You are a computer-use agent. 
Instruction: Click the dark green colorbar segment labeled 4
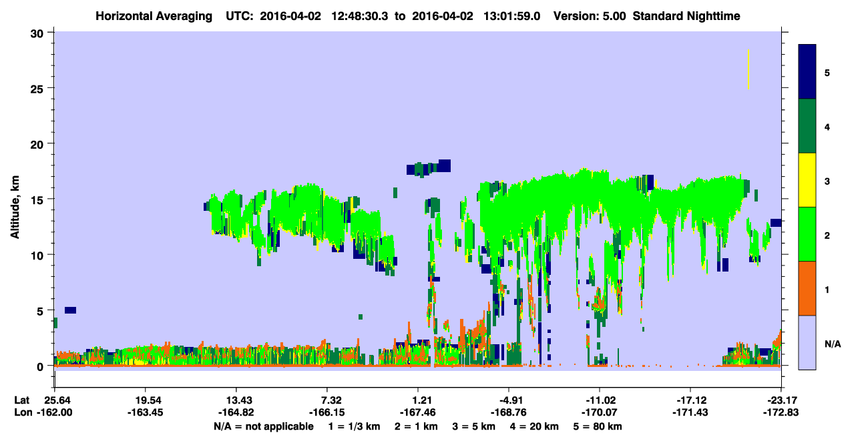click(x=807, y=126)
